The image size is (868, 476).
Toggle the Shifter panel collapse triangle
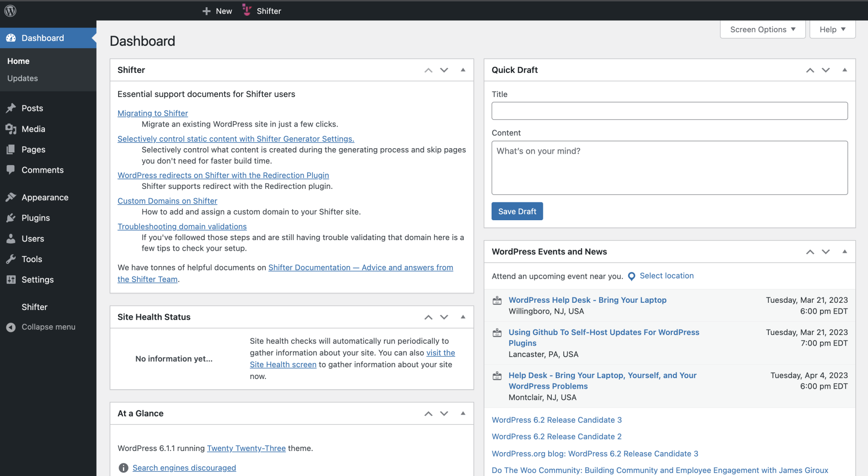(x=463, y=70)
